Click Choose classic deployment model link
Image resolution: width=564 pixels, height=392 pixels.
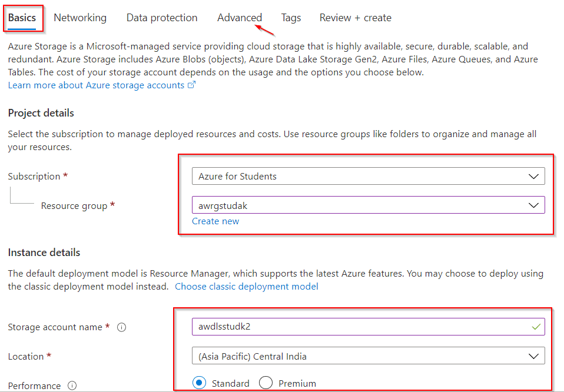pyautogui.click(x=246, y=287)
